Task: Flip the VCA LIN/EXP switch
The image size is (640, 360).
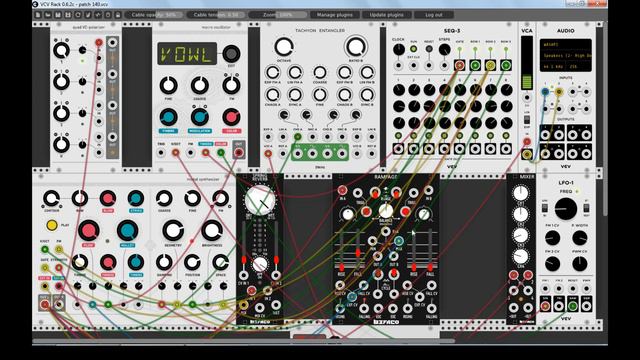Action: (527, 120)
